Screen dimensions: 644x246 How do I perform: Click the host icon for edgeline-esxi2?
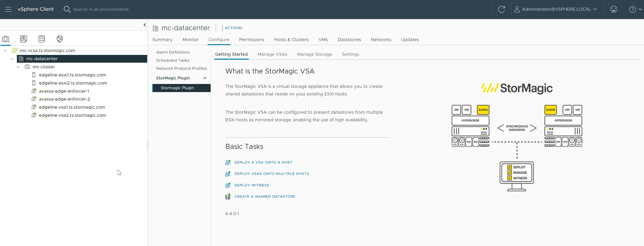pos(34,83)
